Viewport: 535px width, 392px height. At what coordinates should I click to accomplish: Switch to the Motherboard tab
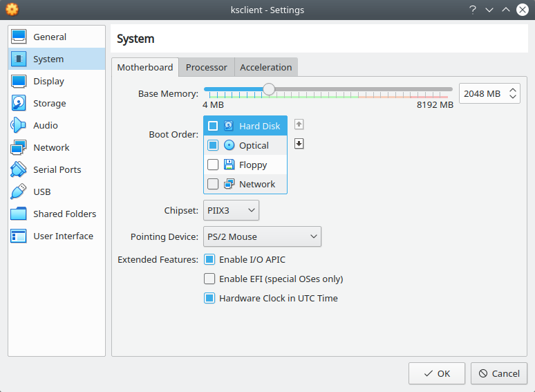click(145, 67)
